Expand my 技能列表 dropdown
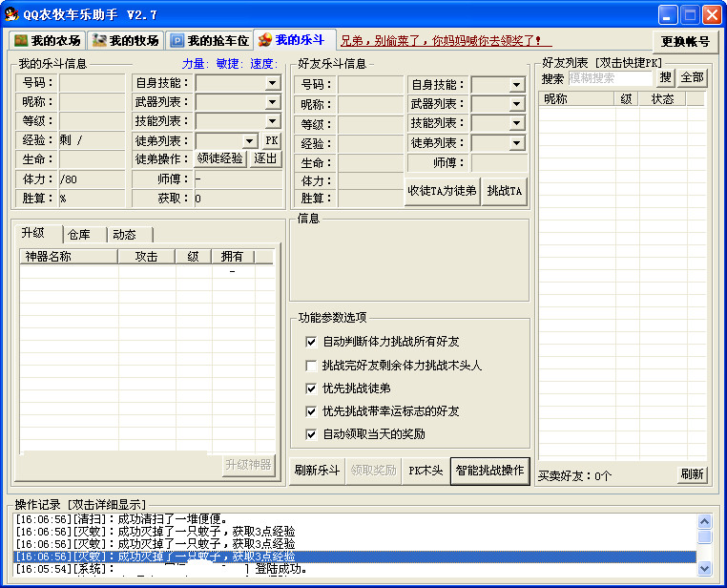Image resolution: width=727 pixels, height=588 pixels. 272,121
